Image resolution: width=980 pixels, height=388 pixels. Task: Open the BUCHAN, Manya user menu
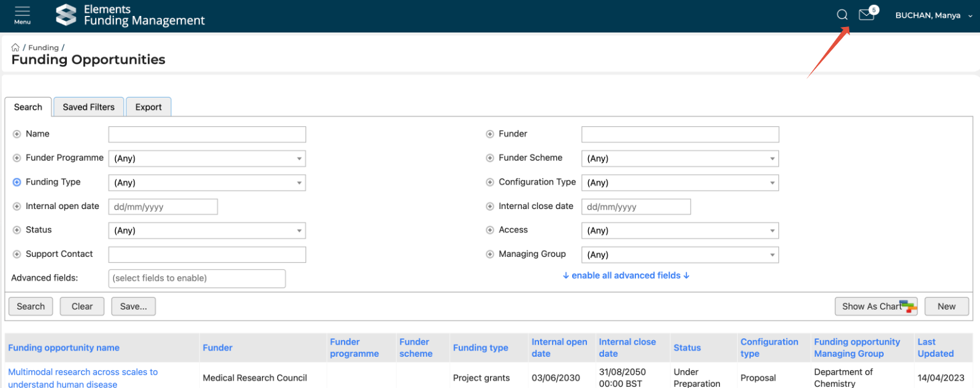(x=933, y=15)
